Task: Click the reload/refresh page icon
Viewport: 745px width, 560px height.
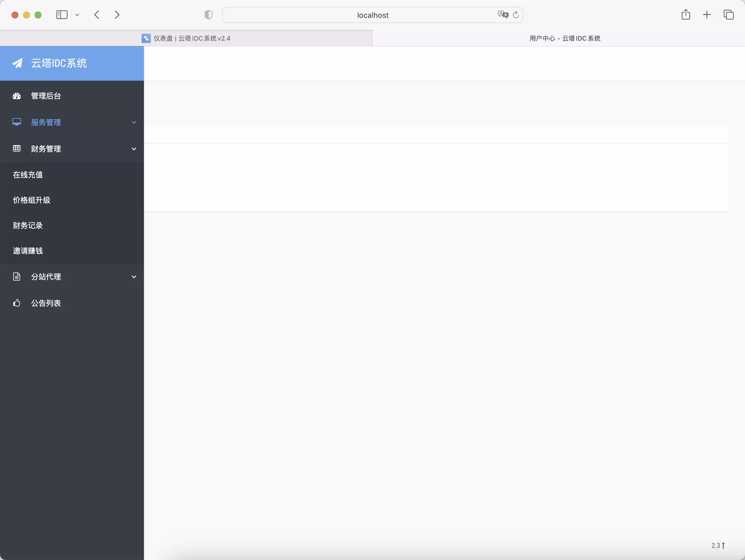Action: [x=515, y=15]
